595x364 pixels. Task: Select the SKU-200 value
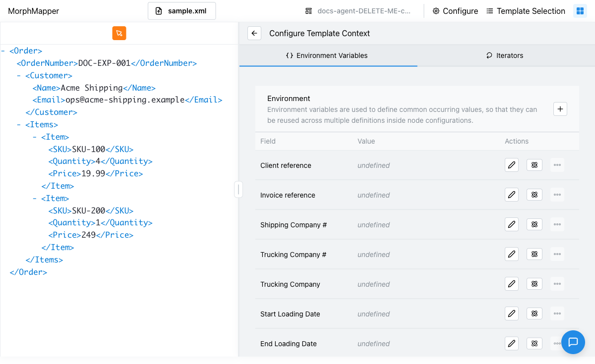coord(89,210)
